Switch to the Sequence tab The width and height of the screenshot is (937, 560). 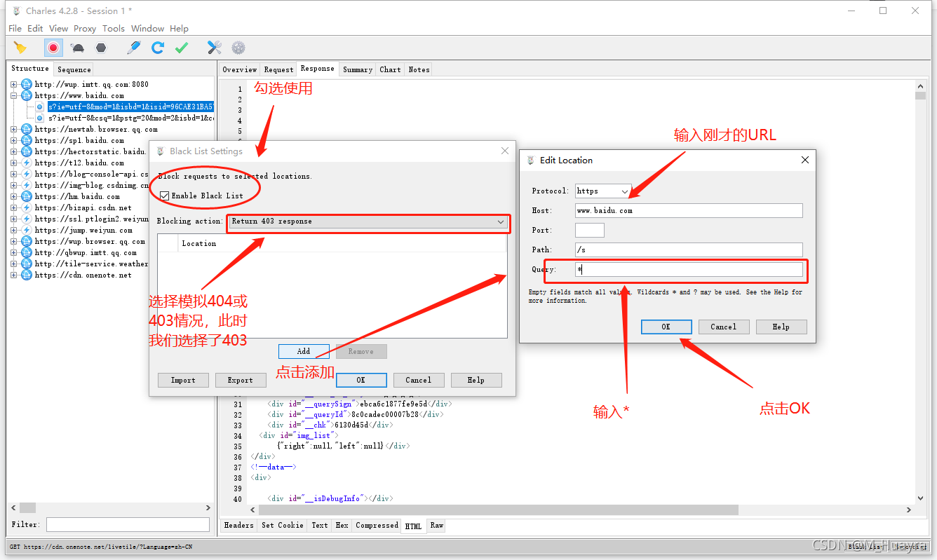tap(74, 69)
